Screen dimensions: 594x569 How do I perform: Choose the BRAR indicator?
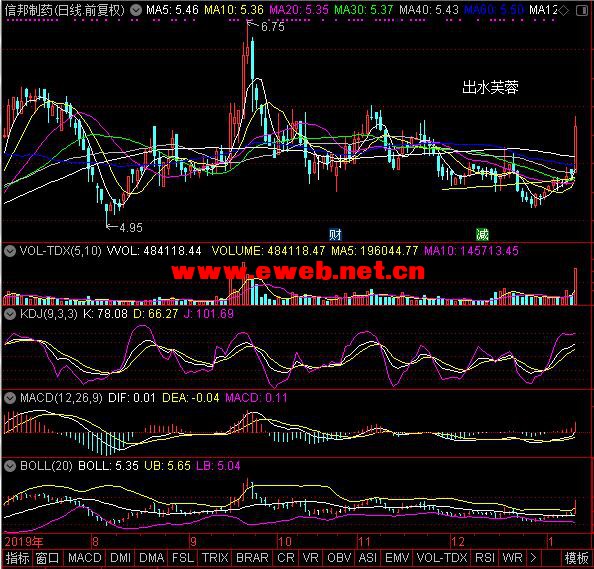coord(252,558)
